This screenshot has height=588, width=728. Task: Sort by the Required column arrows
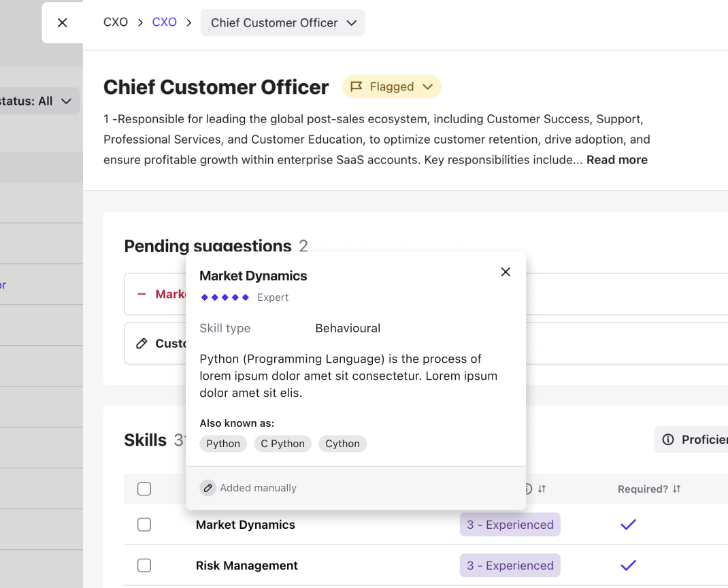click(x=676, y=489)
